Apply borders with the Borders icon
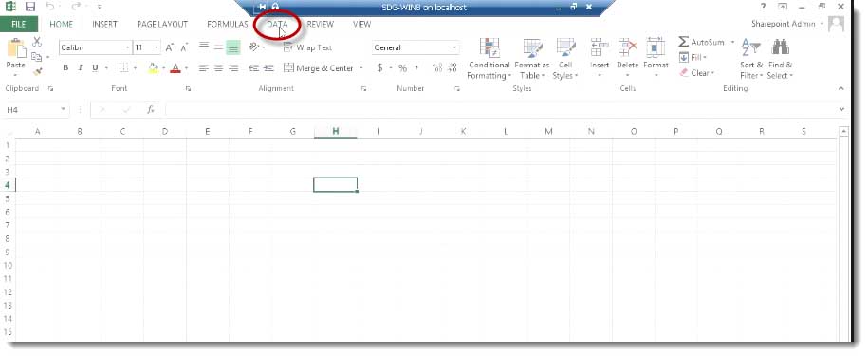This screenshot has width=868, height=356. (123, 68)
